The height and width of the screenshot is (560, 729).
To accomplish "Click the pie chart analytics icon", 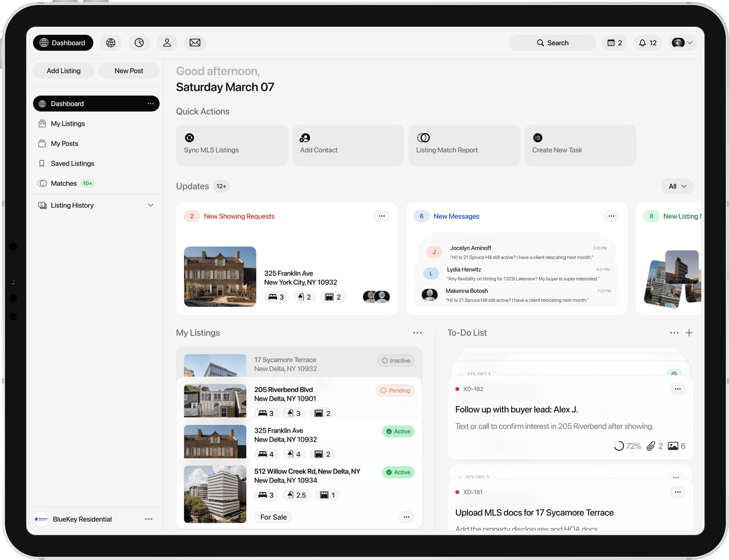I will tap(139, 43).
